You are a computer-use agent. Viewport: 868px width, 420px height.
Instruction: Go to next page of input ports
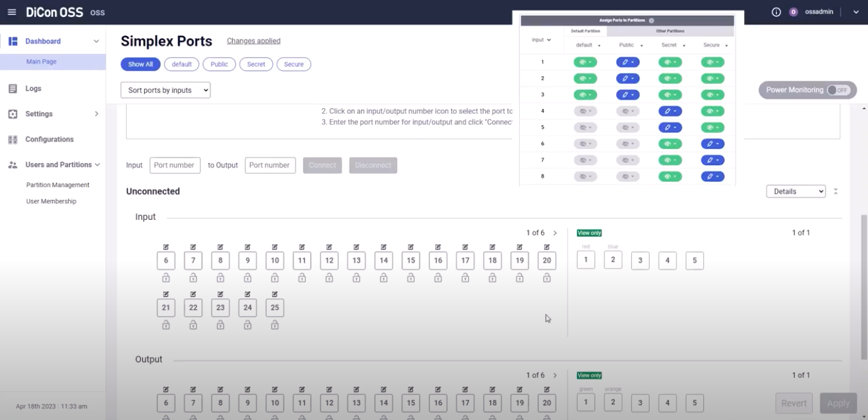click(x=555, y=233)
